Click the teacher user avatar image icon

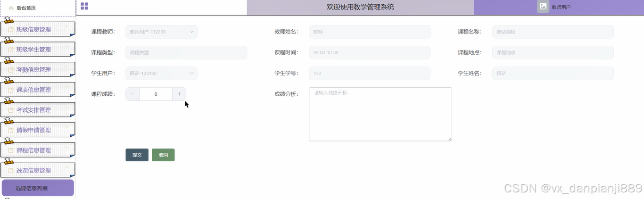click(543, 7)
